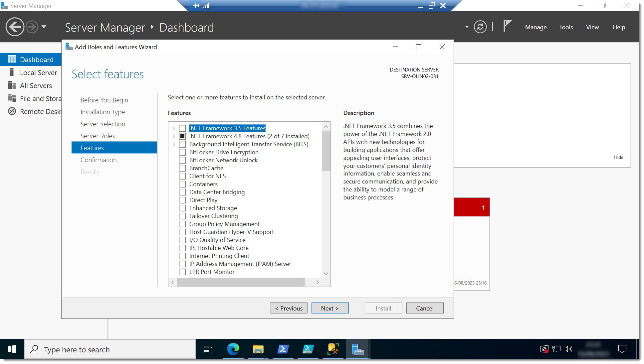The height and width of the screenshot is (364, 644).
Task: Check Failover Clustering checkbox
Action: click(182, 216)
